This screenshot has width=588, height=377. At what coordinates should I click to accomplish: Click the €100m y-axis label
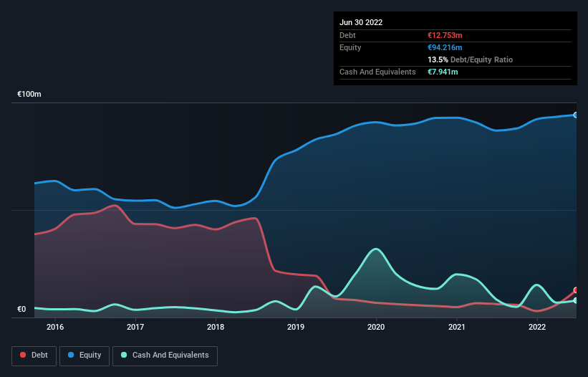29,94
